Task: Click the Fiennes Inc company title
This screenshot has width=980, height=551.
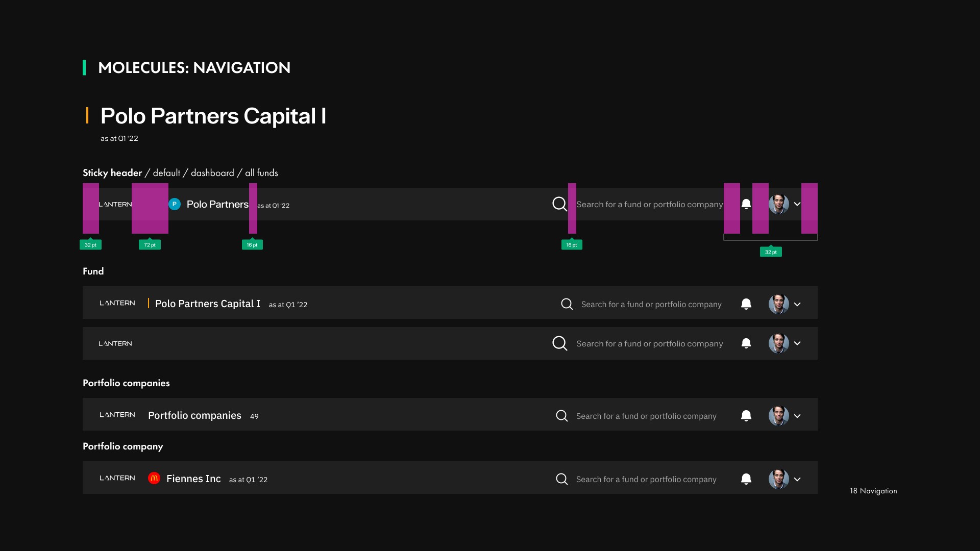Action: tap(193, 479)
